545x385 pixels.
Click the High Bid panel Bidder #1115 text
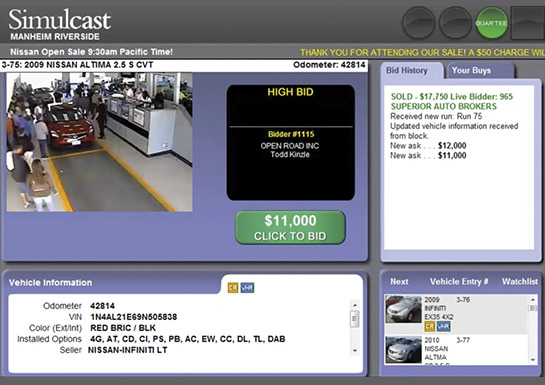pyautogui.click(x=291, y=134)
